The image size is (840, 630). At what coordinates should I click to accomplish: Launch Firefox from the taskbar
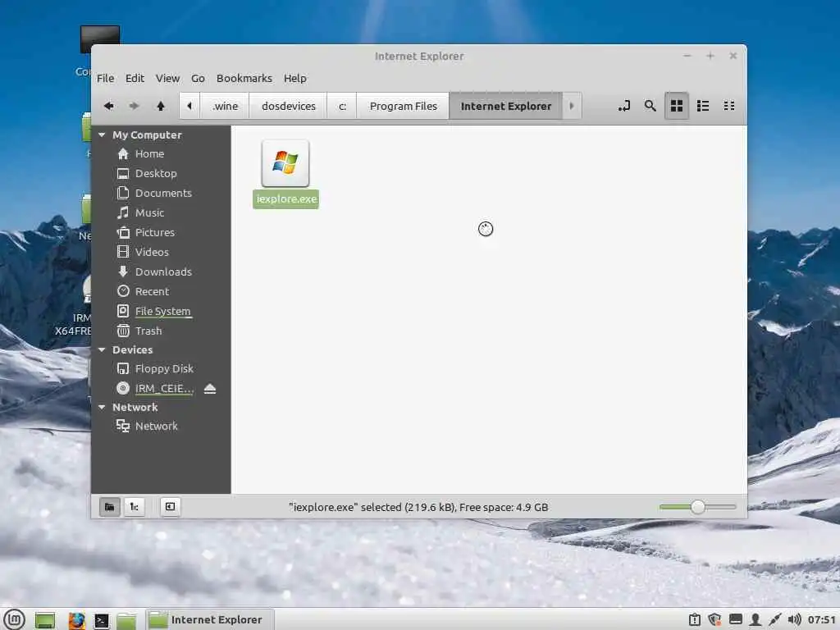[x=76, y=620]
